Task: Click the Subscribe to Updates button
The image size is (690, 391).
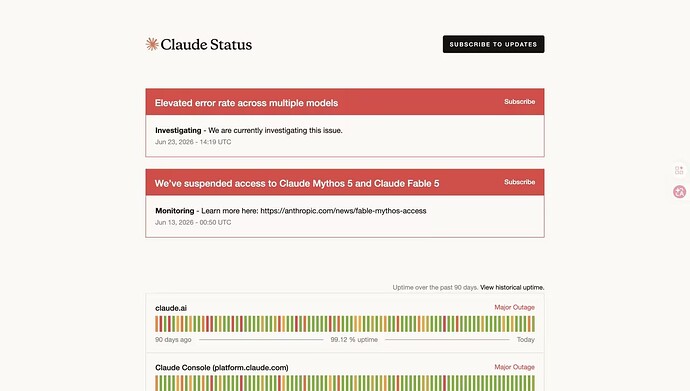Action: click(x=493, y=44)
